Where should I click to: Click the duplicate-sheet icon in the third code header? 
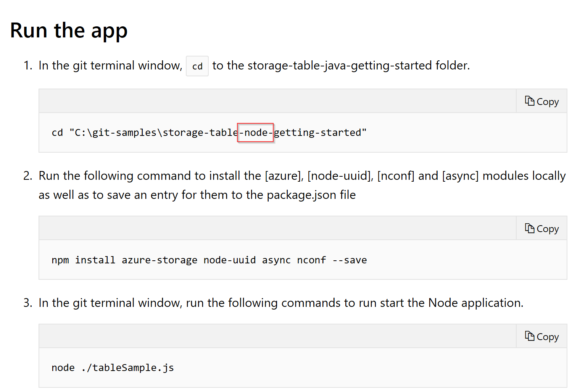[530, 336]
